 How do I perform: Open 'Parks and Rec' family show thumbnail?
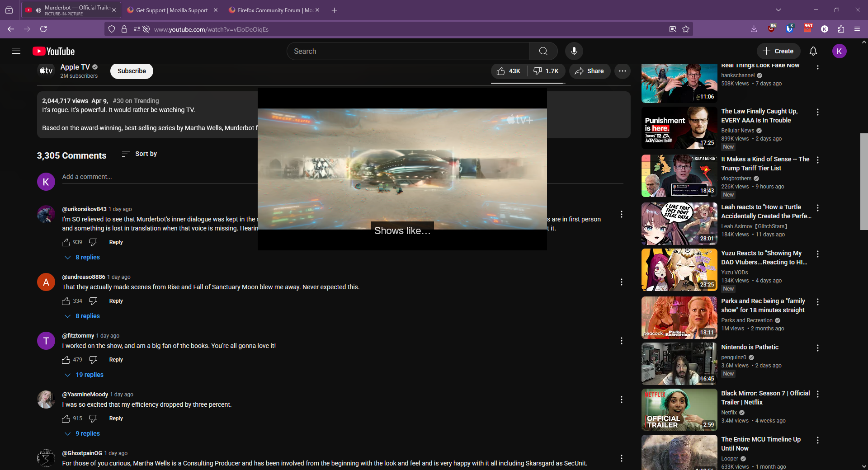(679, 318)
